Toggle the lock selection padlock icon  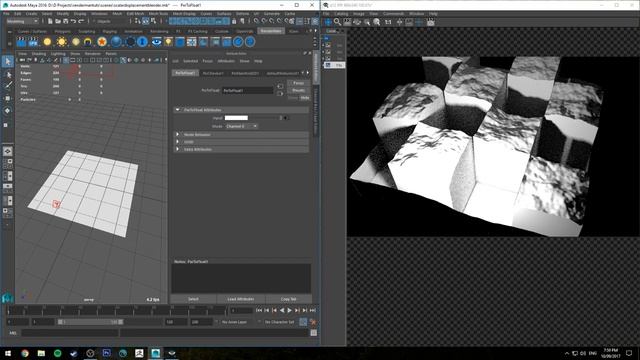[x=234, y=21]
